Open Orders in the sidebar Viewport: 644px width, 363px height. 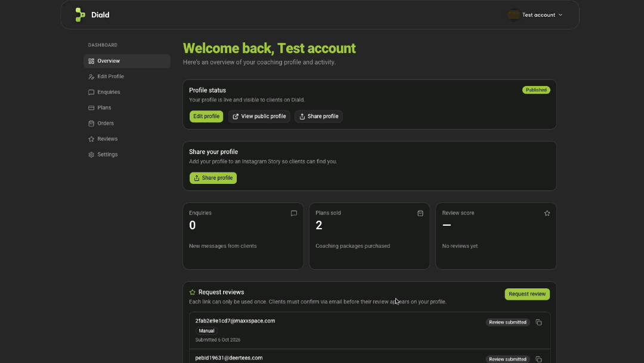[x=127, y=124]
